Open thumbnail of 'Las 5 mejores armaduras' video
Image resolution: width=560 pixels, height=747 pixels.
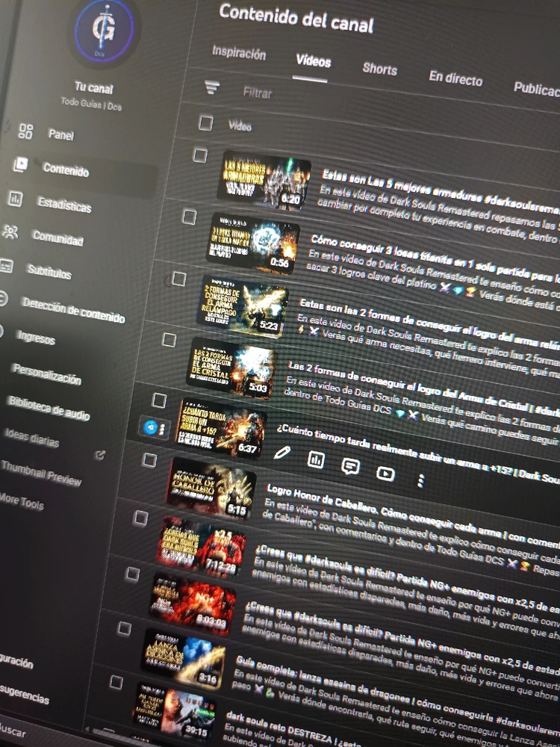point(264,180)
